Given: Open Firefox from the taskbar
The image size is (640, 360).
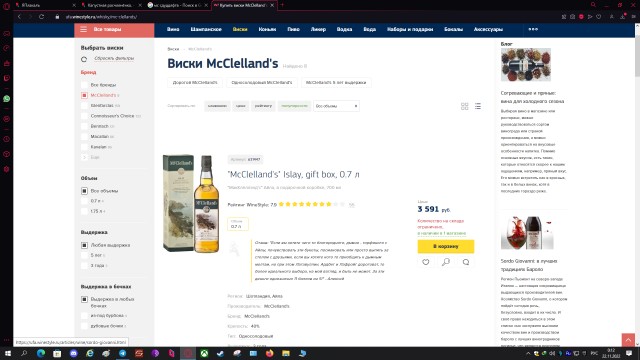Looking at the screenshot, I should [269, 353].
